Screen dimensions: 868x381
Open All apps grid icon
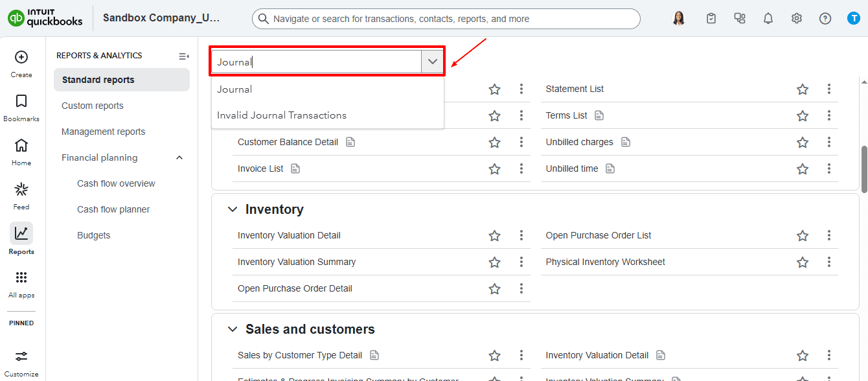coord(21,278)
